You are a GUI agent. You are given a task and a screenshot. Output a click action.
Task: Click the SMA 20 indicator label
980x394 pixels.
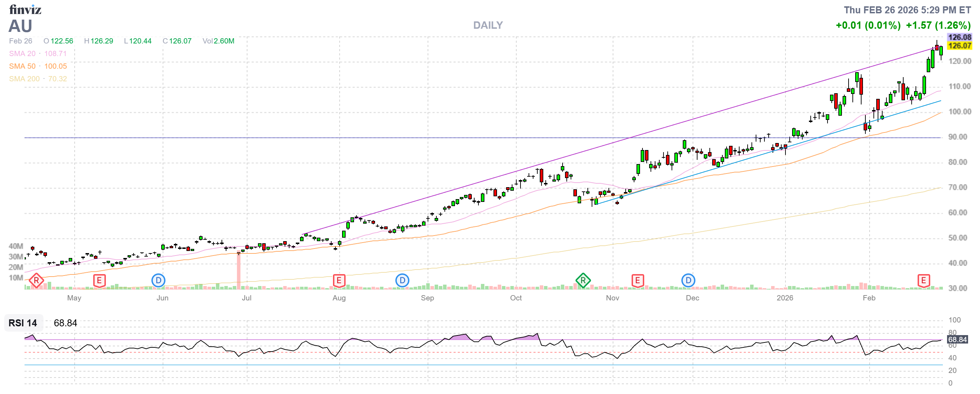tap(22, 54)
